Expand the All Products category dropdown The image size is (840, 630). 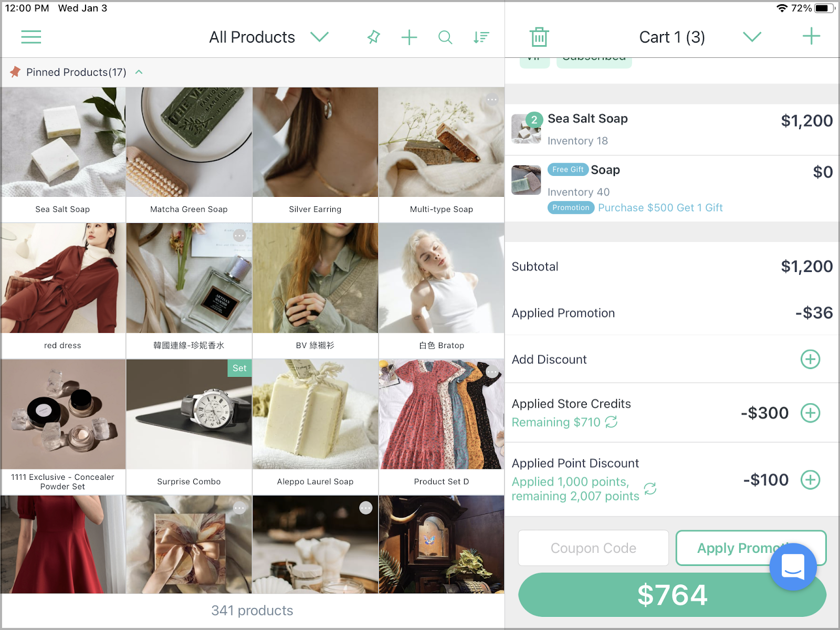[x=319, y=37]
